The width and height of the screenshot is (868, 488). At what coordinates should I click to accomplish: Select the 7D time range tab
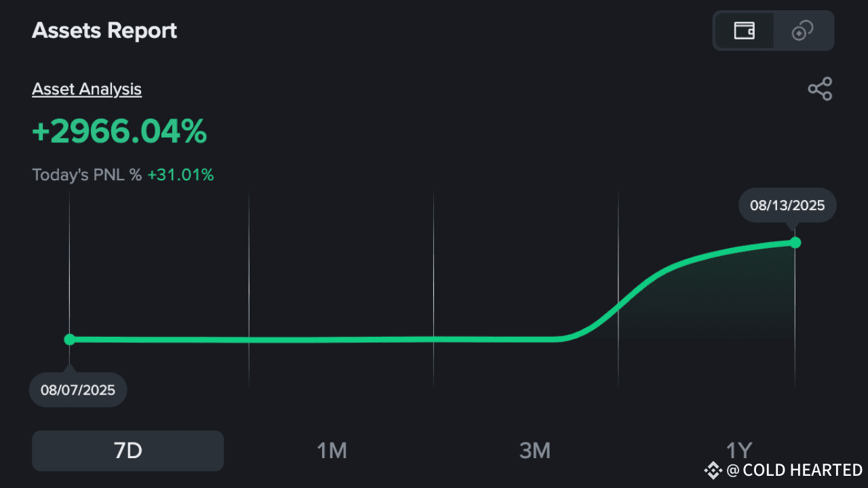click(127, 451)
